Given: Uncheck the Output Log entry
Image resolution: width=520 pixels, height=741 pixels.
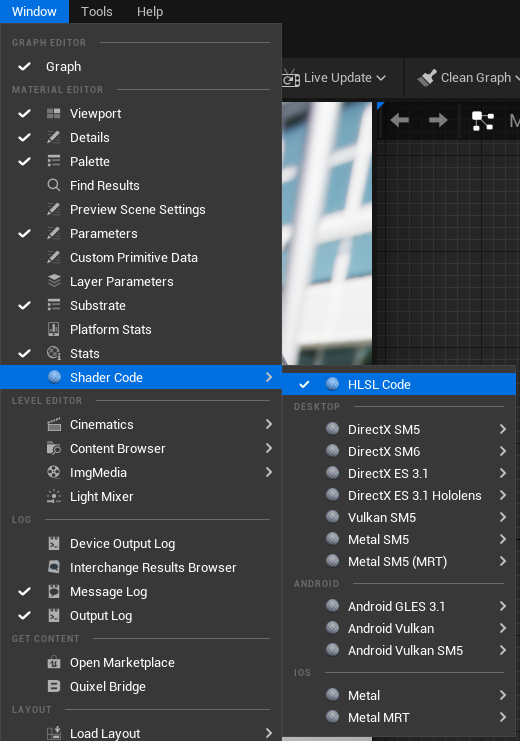Looking at the screenshot, I should (x=25, y=615).
